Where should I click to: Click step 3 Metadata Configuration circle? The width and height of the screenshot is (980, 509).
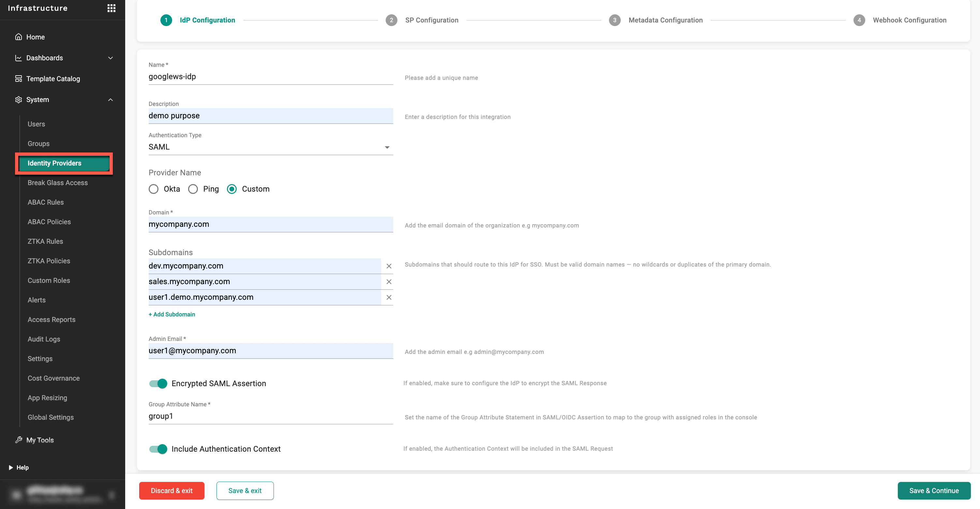615,20
